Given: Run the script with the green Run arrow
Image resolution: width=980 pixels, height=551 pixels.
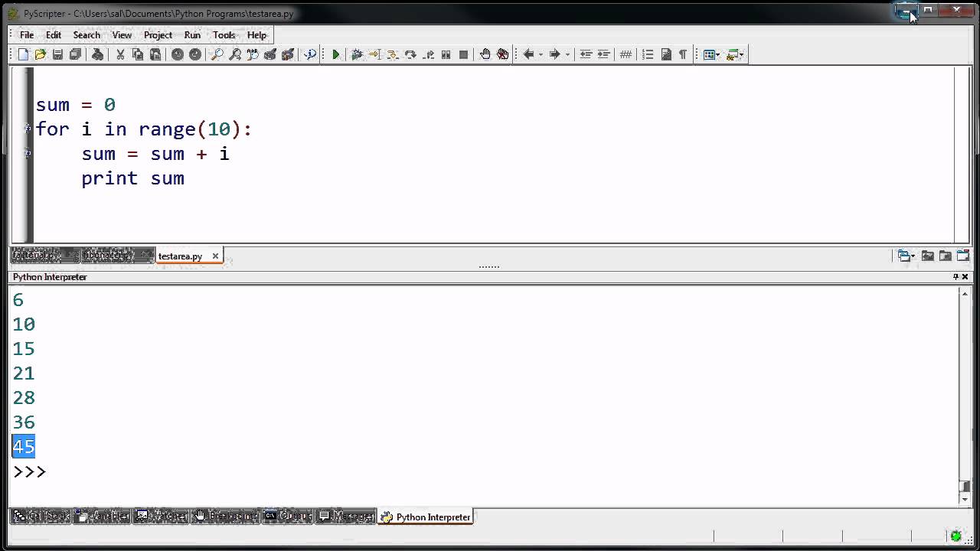Looking at the screenshot, I should click(335, 54).
